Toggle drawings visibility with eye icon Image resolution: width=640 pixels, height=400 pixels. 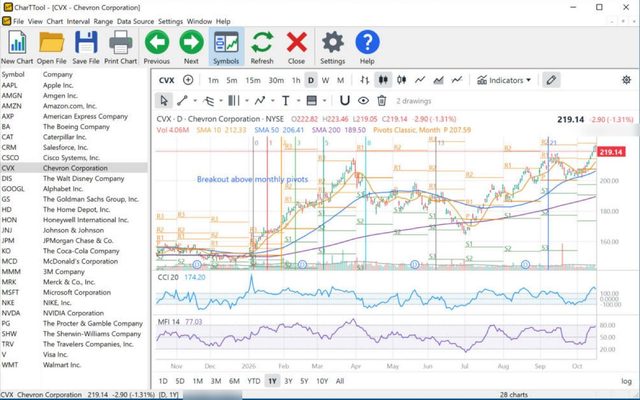click(x=363, y=100)
